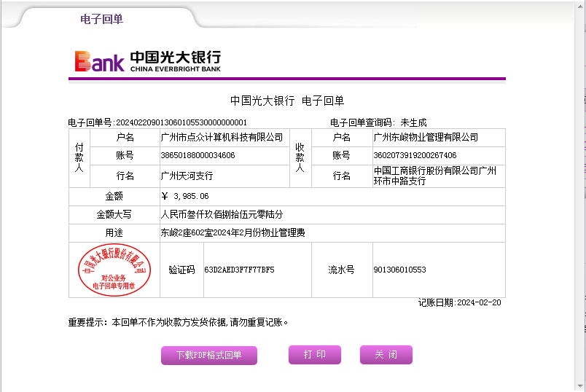The image size is (586, 392).
Task: Click the red 电子回单专用章 seal stamp
Action: pyautogui.click(x=114, y=270)
